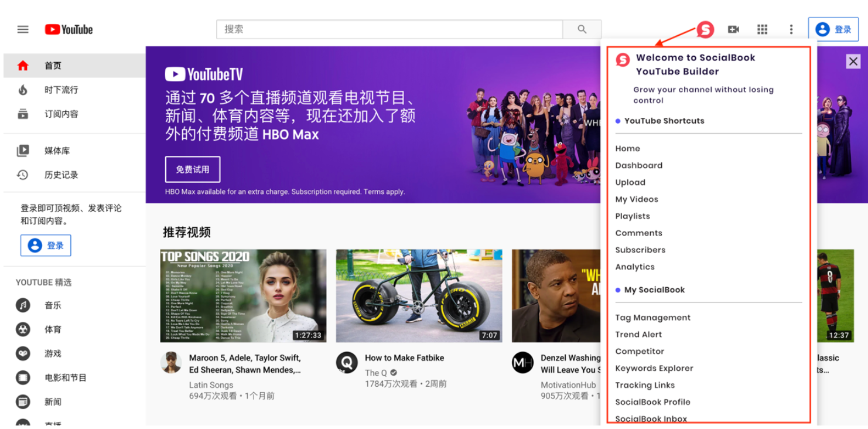Open Comments in the SocialBook popup
The image size is (868, 429).
coord(638,233)
